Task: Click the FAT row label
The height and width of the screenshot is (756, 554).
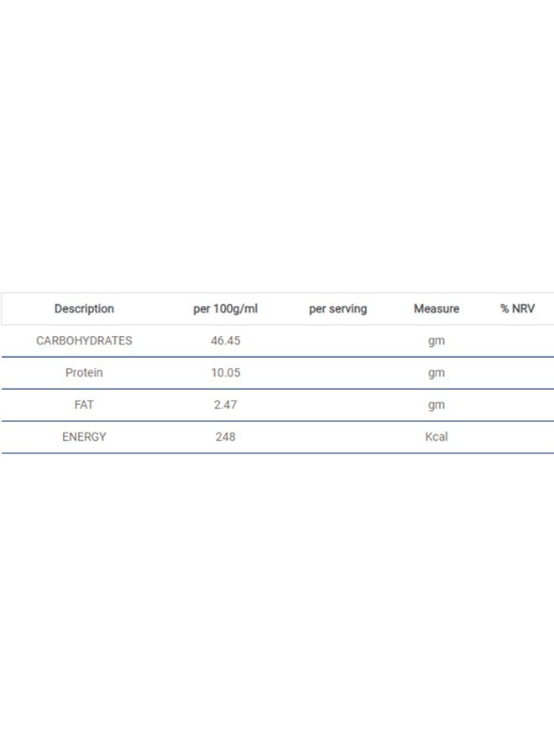Action: [84, 405]
